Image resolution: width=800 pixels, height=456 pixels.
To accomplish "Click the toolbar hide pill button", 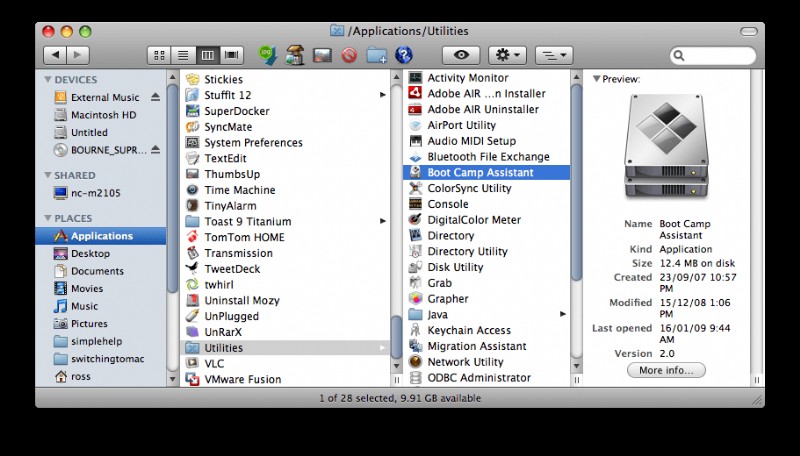I will 748,32.
